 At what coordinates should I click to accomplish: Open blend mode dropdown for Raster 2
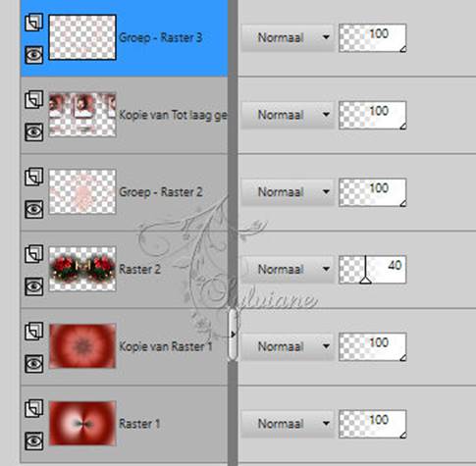point(288,269)
